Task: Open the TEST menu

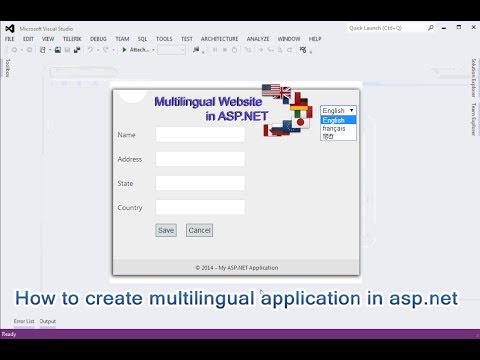Action: 187,39
